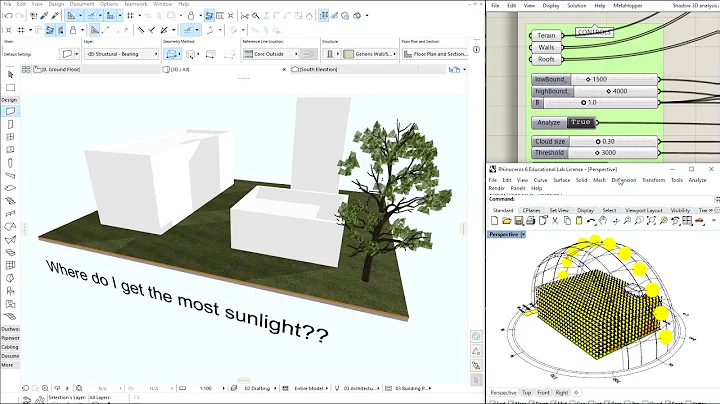Select the Window tool in Archicad toolbox
The image size is (720, 404).
[x=10, y=137]
